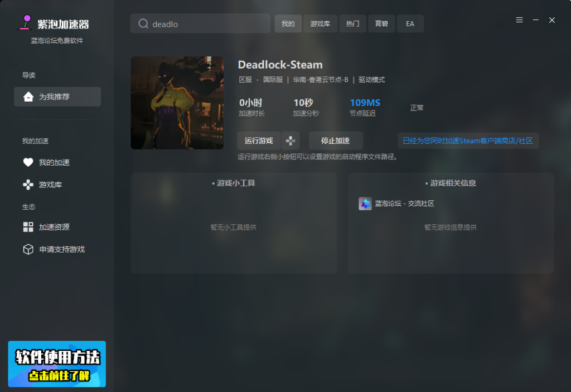571x392 pixels.
Task: Open the 蓝泡论坛 - 交流社区 link
Action: pos(404,204)
